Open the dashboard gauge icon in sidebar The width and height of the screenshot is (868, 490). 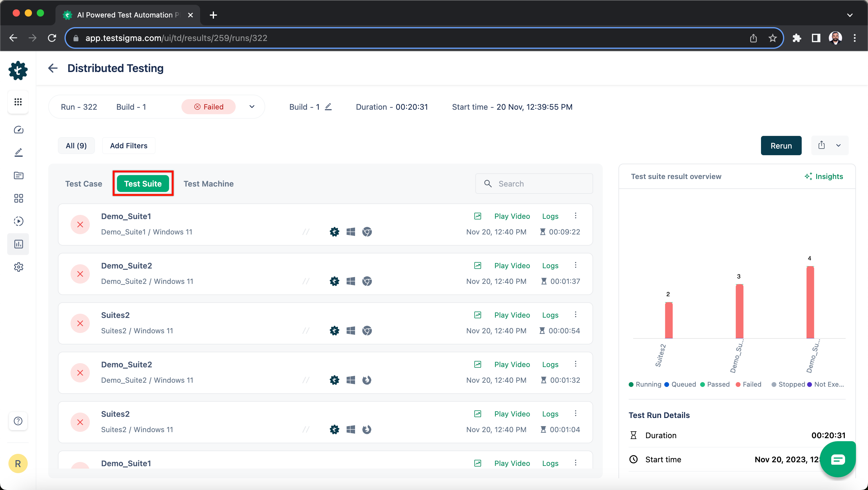pos(18,130)
